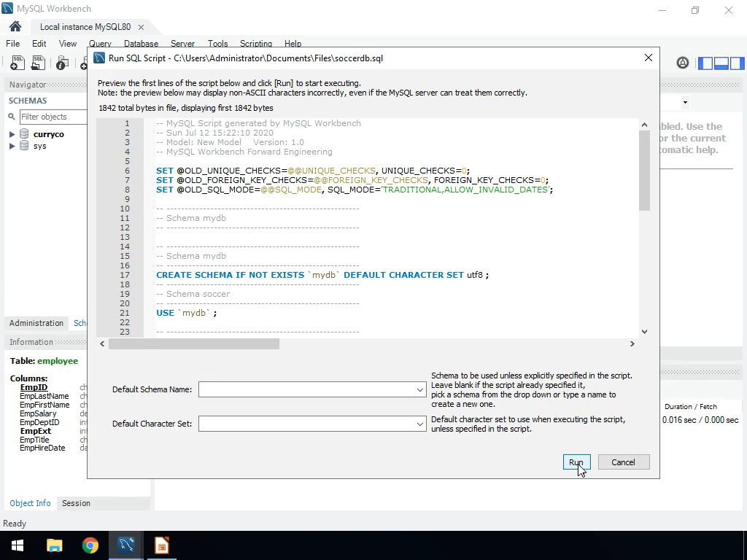The width and height of the screenshot is (747, 560).
Task: Open the dropdown arrow in right help panel
Action: click(685, 102)
